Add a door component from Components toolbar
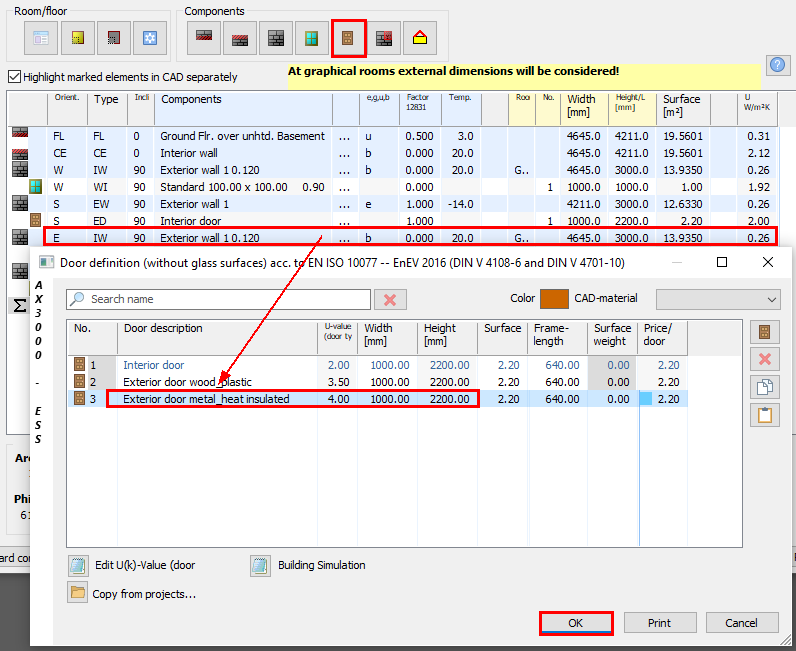Screen dimensions: 796x651 [x=348, y=38]
